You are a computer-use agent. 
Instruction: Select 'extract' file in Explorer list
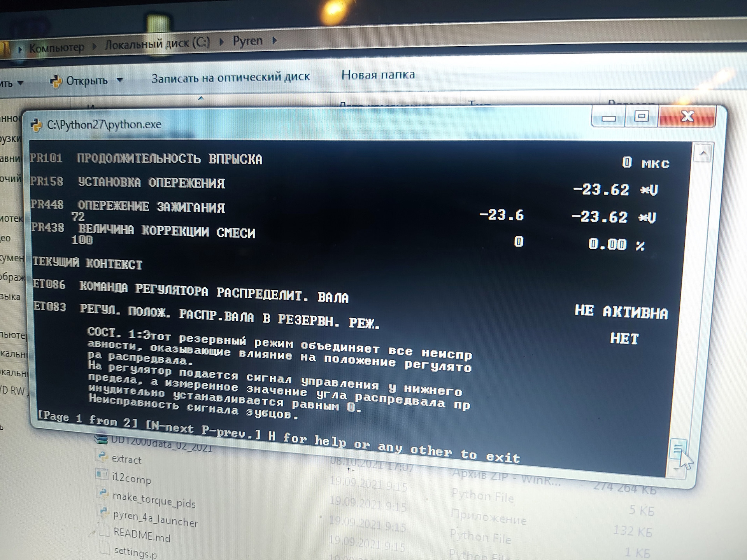(x=126, y=459)
